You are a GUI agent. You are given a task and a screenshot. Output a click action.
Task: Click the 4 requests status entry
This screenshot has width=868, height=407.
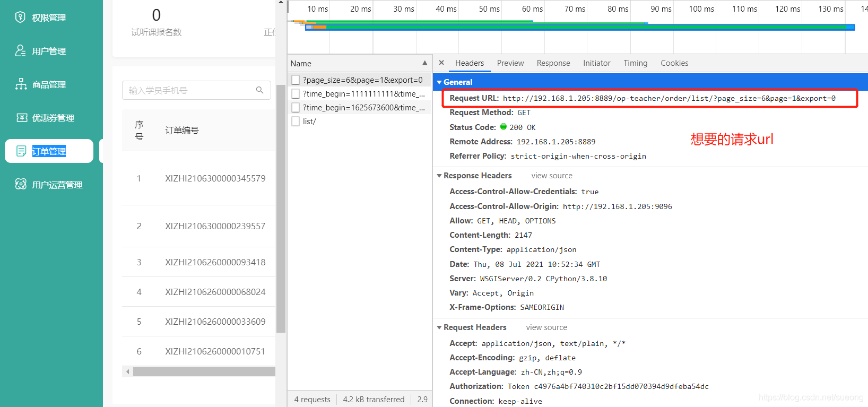tap(312, 400)
